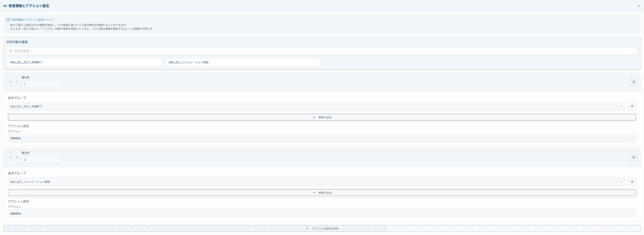Click the priority input showing 2
The height and width of the screenshot is (235, 644).
pos(42,160)
